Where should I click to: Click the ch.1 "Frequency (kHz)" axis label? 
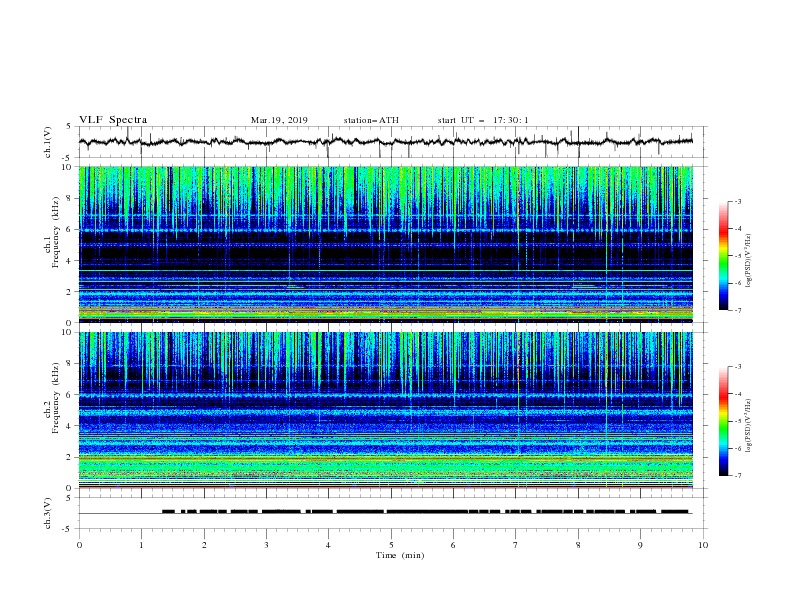tap(56, 232)
